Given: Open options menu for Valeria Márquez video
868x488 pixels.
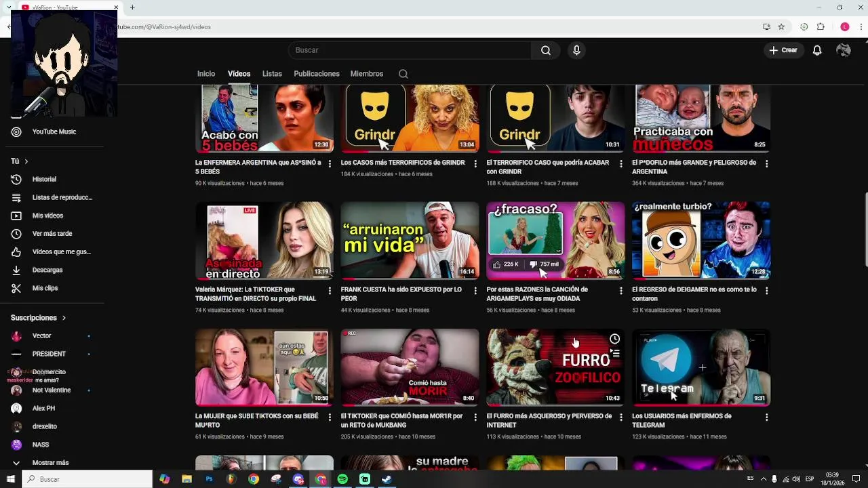Looking at the screenshot, I should 330,291.
